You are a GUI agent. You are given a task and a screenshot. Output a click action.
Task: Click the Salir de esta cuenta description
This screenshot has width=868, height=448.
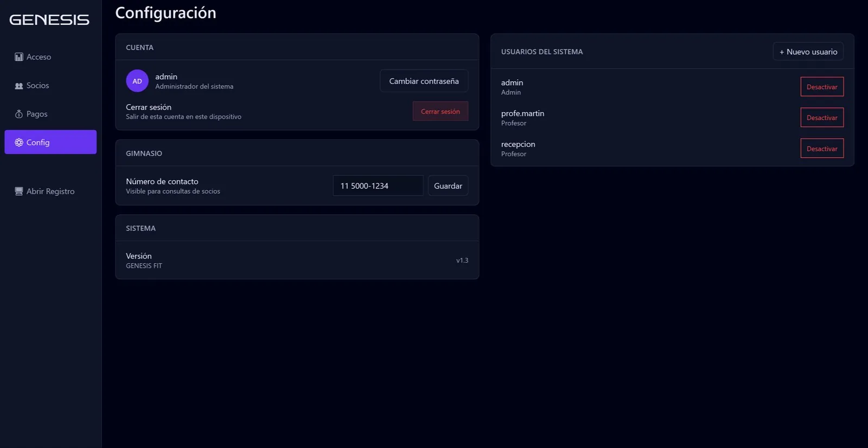183,117
